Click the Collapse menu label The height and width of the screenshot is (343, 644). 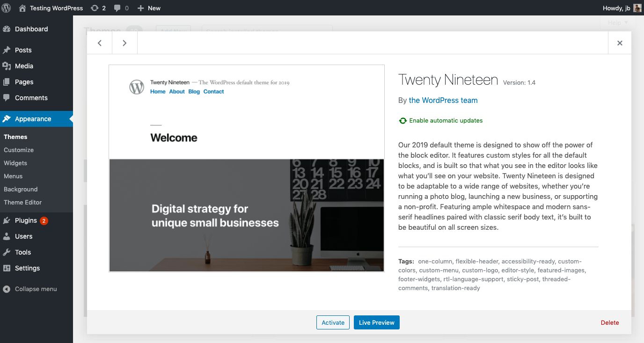tap(36, 289)
